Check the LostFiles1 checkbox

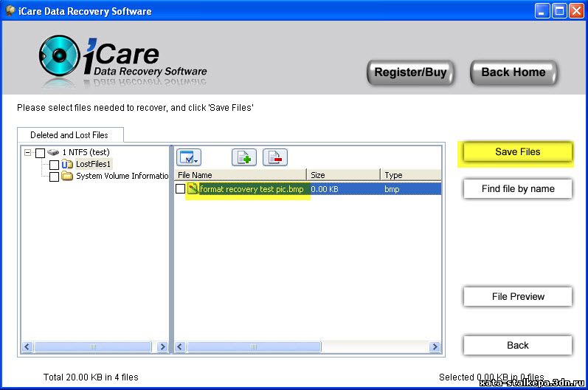(54, 165)
